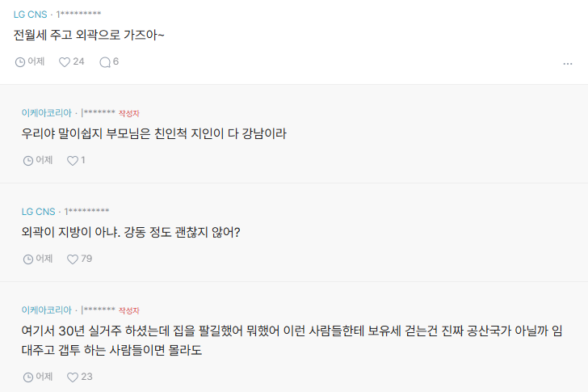Click the 작성자 badge on the first reply

coord(129,113)
